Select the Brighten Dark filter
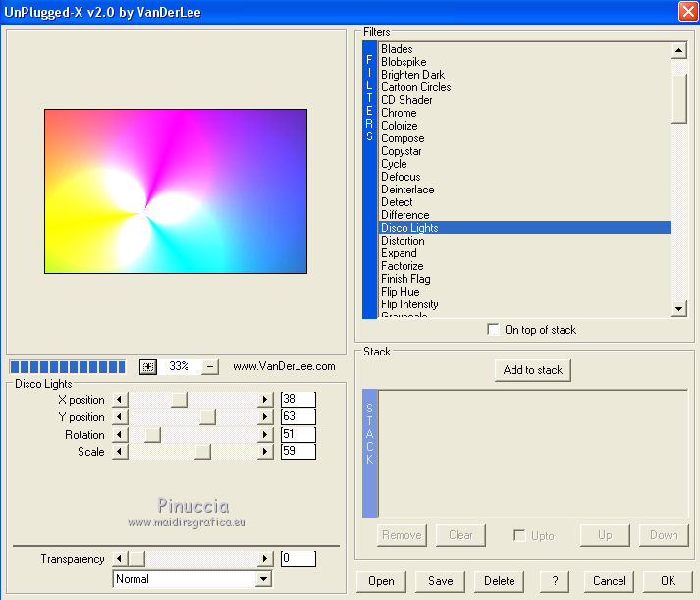The width and height of the screenshot is (700, 600). tap(524, 75)
